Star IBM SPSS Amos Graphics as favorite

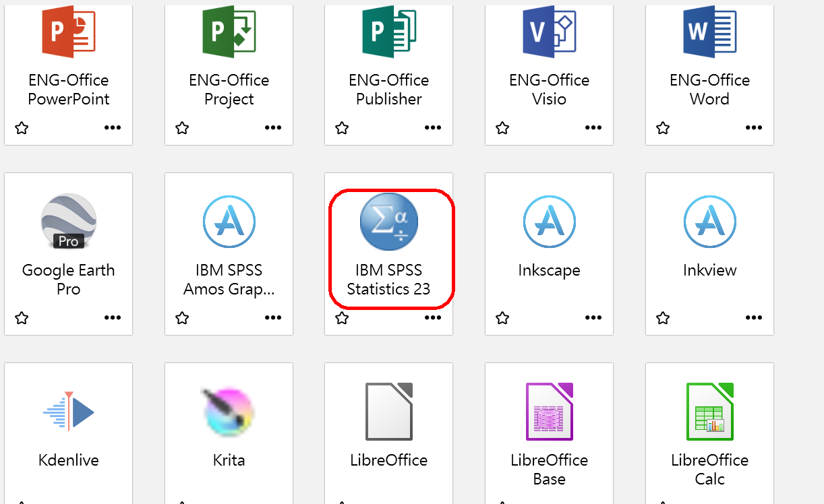click(x=182, y=318)
